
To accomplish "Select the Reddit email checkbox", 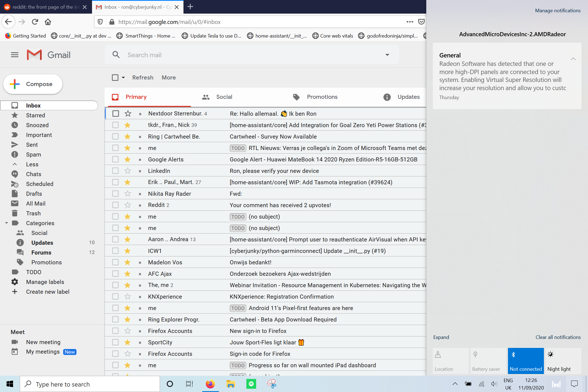I will pos(115,205).
